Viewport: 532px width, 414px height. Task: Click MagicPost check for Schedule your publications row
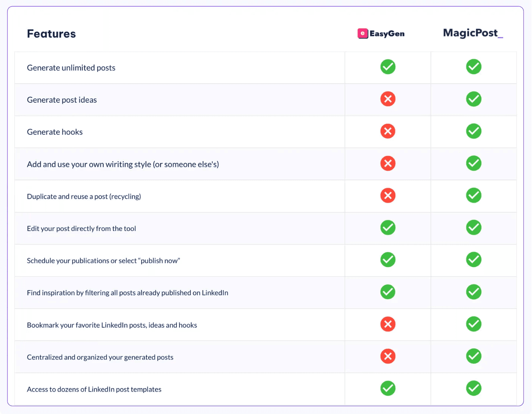click(x=474, y=260)
